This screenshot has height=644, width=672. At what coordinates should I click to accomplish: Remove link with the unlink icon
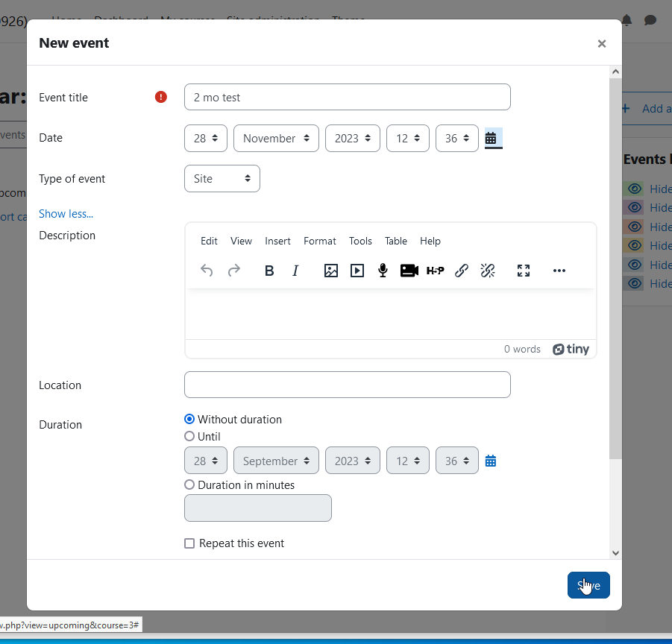click(488, 271)
